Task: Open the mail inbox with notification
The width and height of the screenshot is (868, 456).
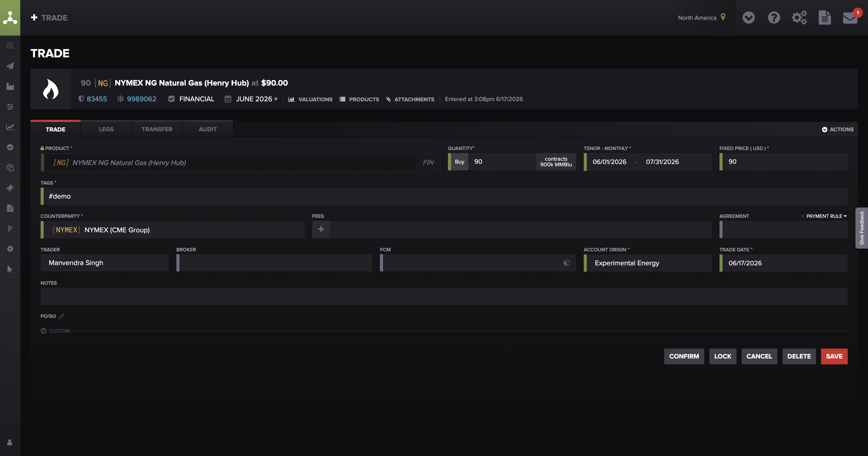Action: click(850, 17)
